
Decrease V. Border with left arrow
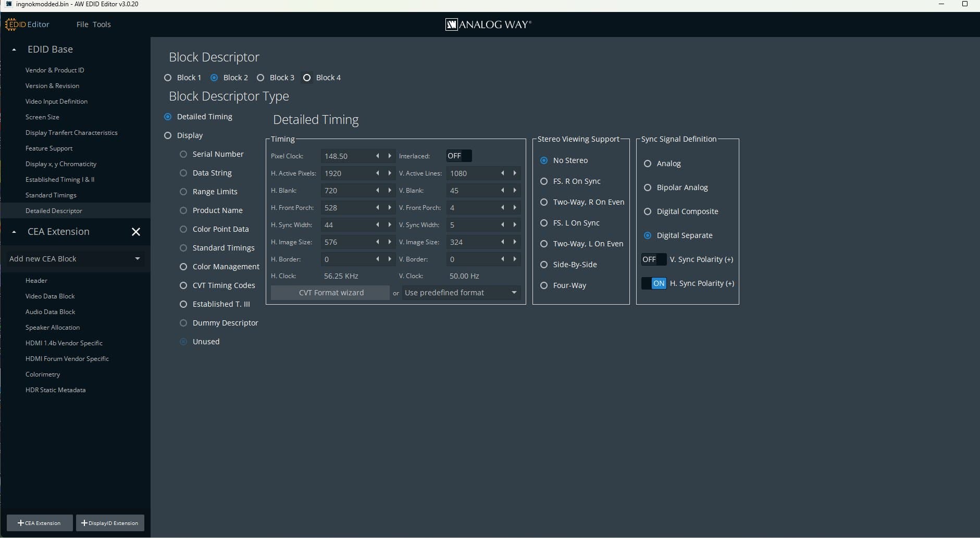coord(503,259)
